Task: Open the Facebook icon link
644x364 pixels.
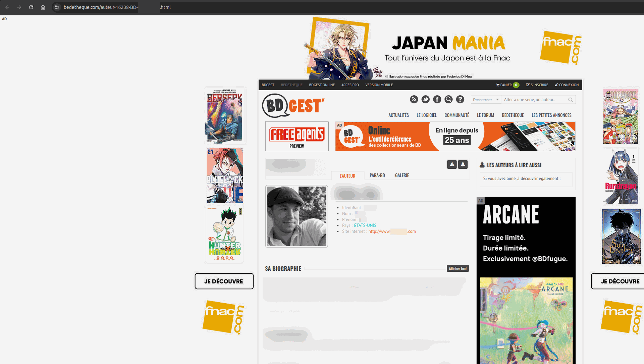Action: [437, 99]
